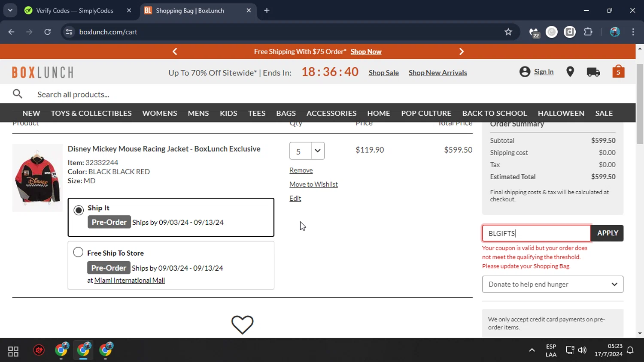Close the Shopping Bag BoxLunch tab

coord(249,10)
